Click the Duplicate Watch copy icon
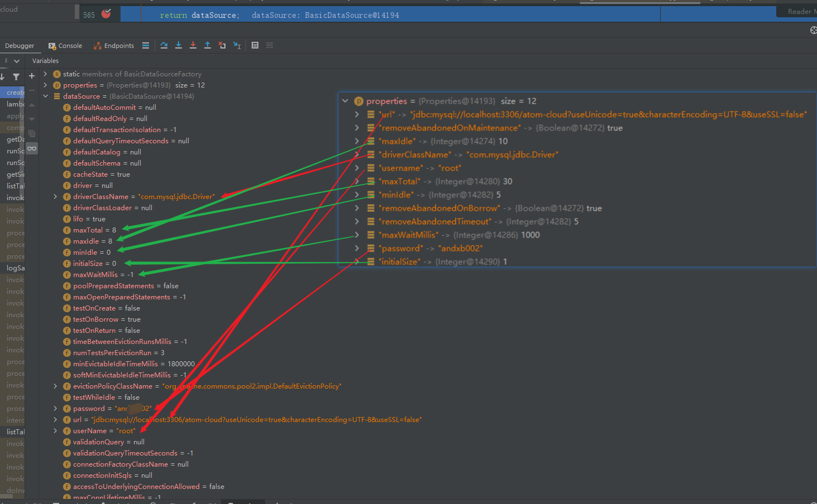This screenshot has width=817, height=504. (x=32, y=133)
